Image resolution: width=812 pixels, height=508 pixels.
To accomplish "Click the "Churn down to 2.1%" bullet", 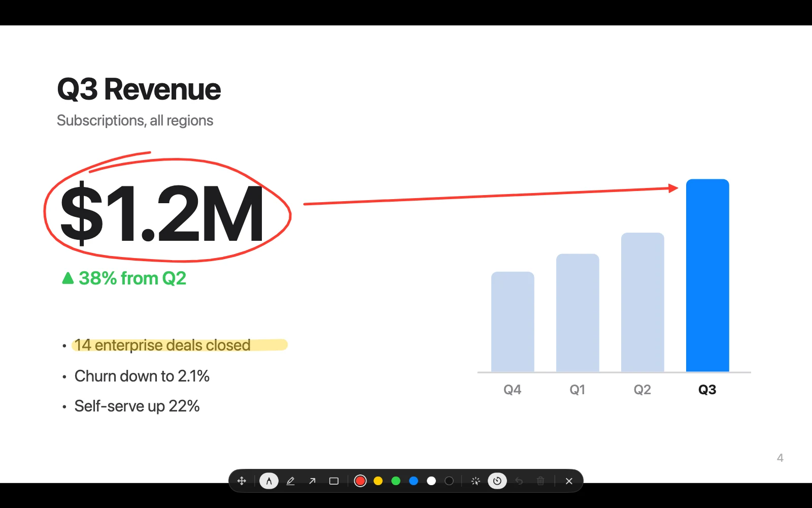I will (142, 376).
